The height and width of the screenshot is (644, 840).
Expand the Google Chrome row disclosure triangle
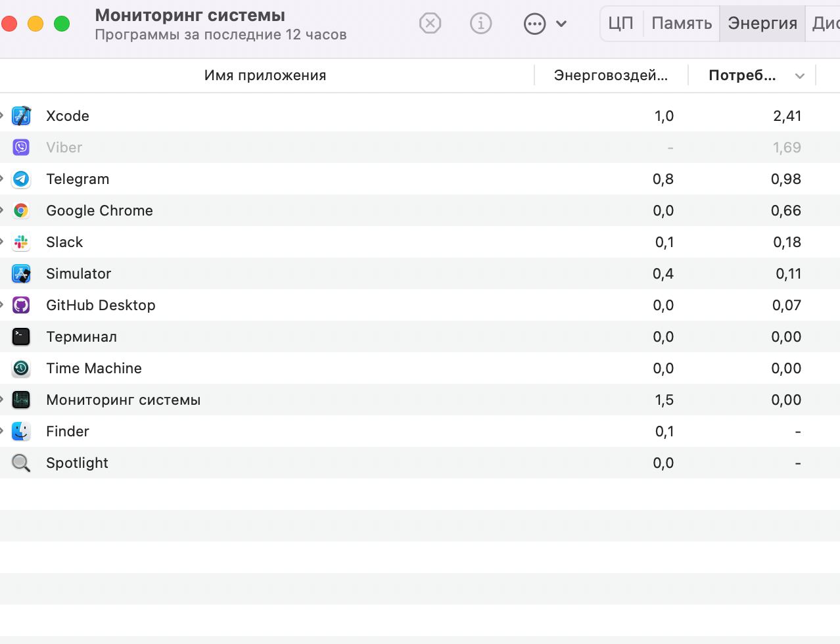[2, 210]
